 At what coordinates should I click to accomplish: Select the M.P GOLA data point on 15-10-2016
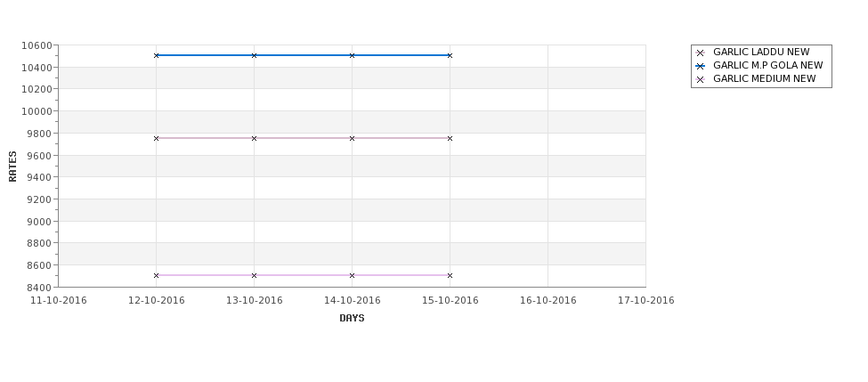[450, 55]
